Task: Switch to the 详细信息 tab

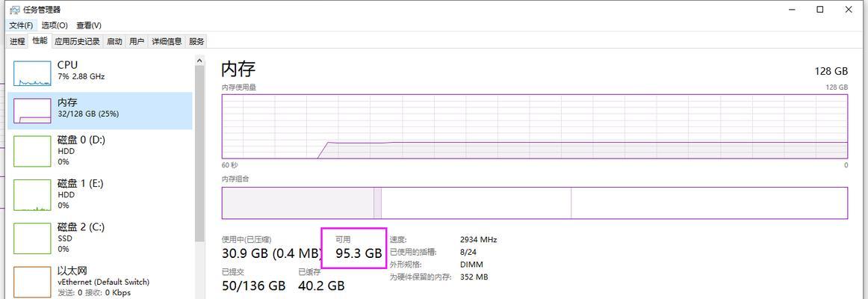Action: click(167, 42)
